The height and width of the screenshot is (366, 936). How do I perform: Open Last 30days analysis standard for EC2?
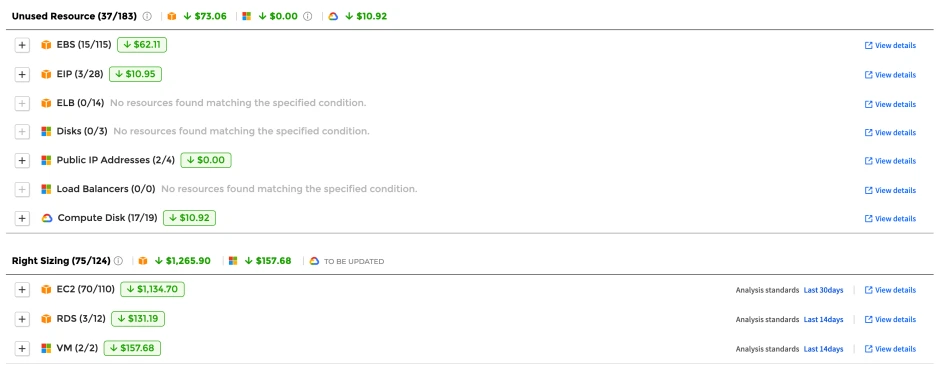[823, 290]
